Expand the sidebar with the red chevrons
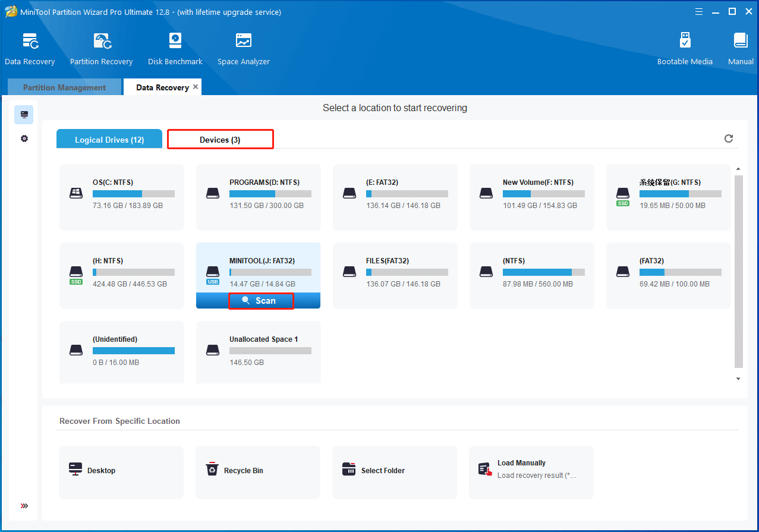The height and width of the screenshot is (532, 759). 24,506
